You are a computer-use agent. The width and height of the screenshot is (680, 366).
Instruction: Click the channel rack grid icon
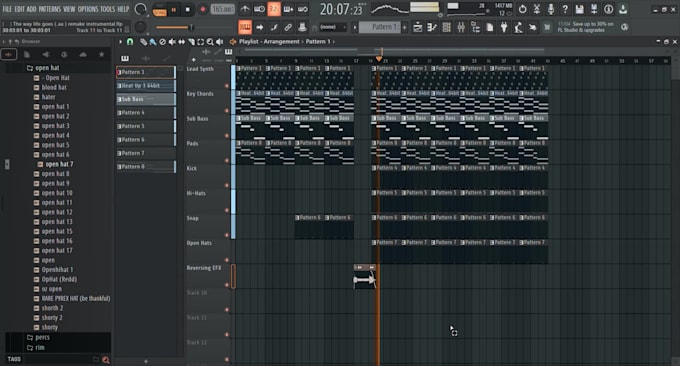pyautogui.click(x=447, y=27)
